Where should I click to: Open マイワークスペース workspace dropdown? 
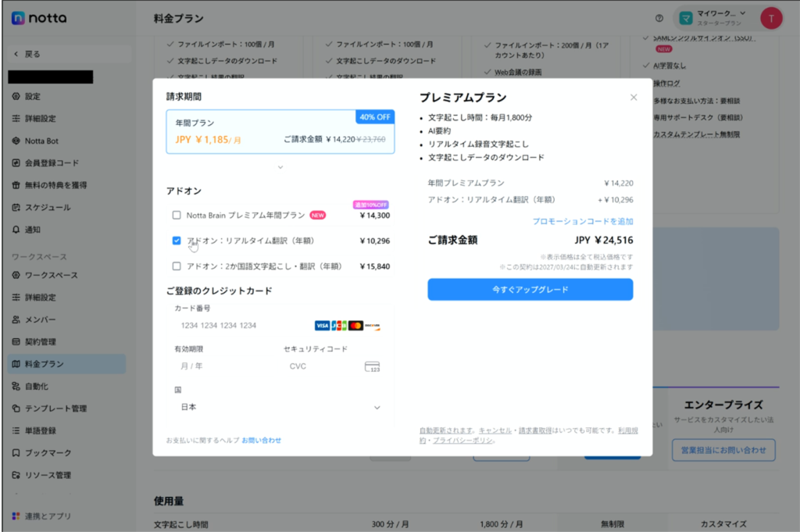[709, 18]
